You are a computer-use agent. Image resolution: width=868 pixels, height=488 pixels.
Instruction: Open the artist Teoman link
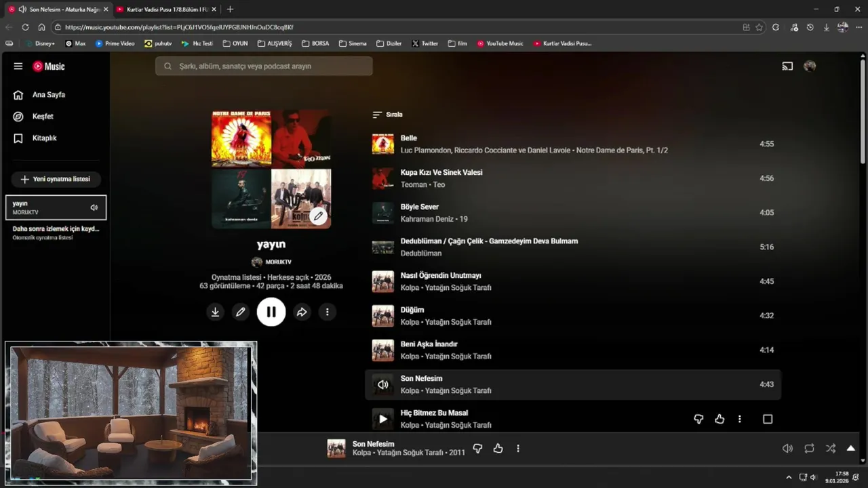[414, 185]
